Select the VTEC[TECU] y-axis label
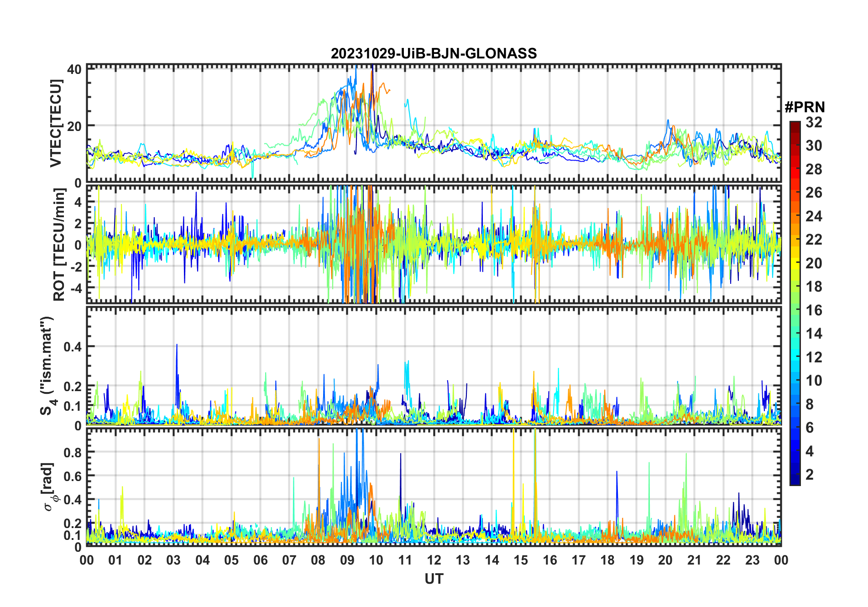Viewport: 868px width, 607px height. tap(56, 123)
